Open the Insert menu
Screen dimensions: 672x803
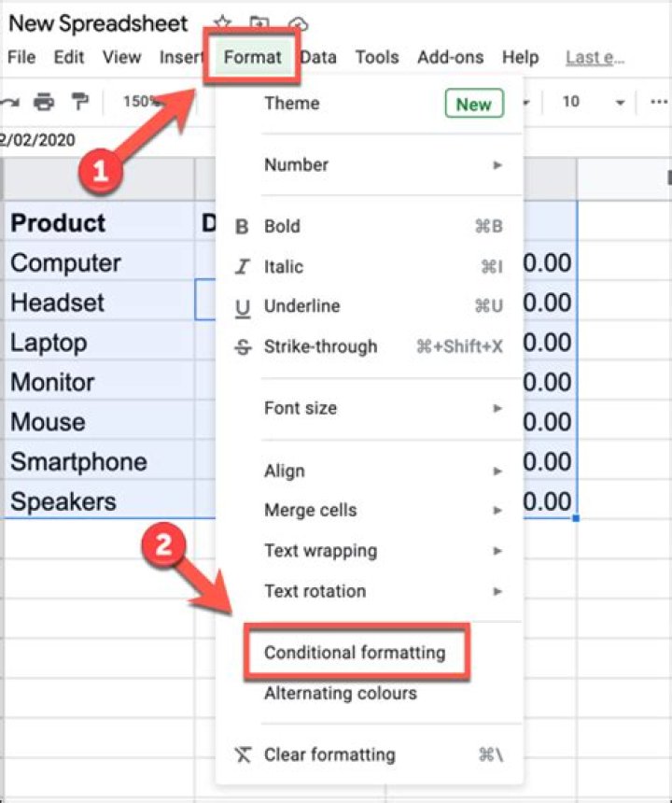(x=181, y=57)
